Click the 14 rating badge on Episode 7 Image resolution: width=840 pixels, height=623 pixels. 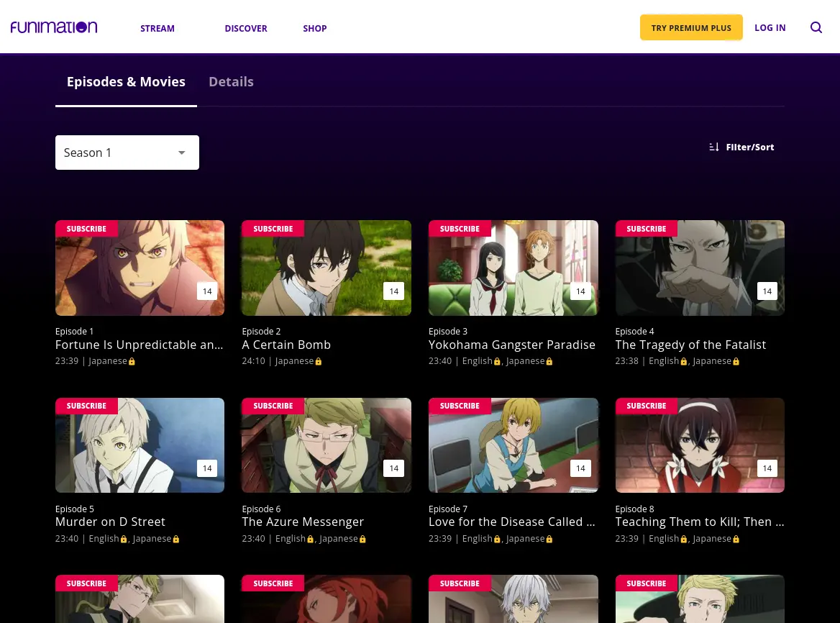[x=580, y=468]
